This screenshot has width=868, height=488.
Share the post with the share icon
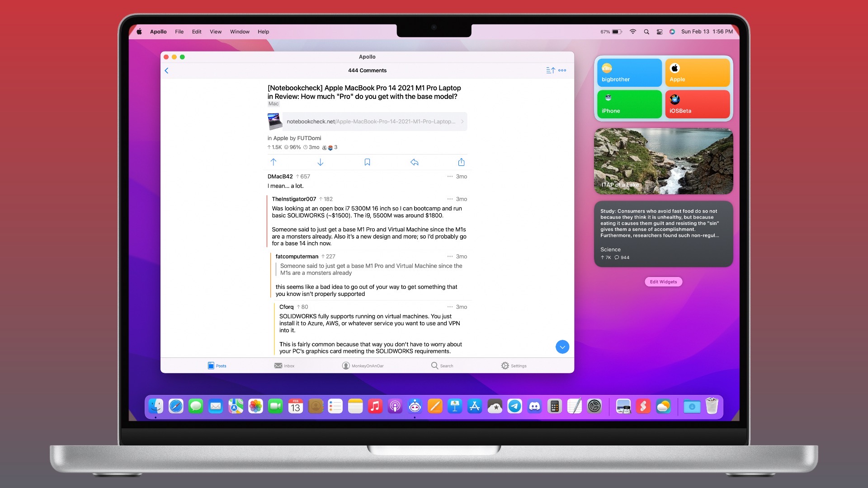pos(461,162)
